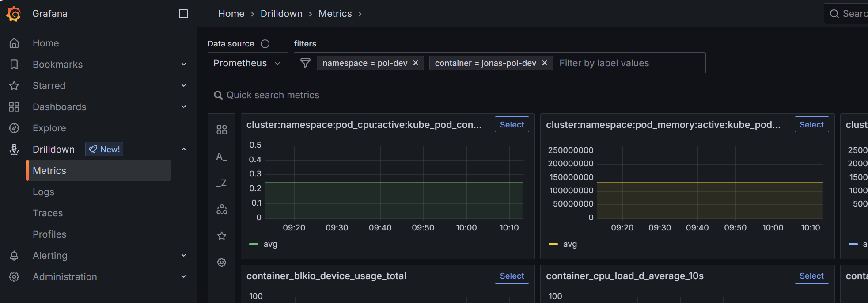Click the filter funnel icon
This screenshot has height=303, width=868.
point(305,63)
